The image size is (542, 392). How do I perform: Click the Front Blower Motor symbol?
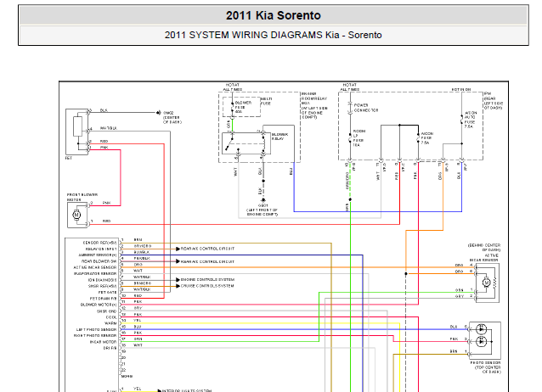76,215
